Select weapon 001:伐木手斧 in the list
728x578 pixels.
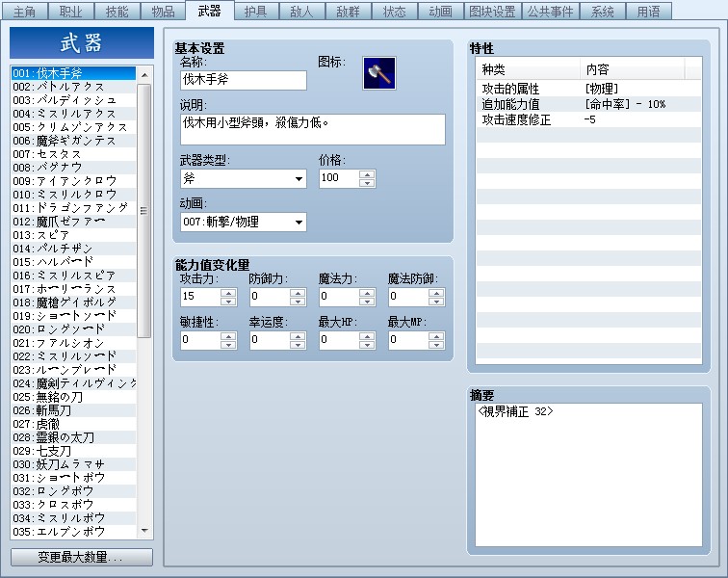pos(73,73)
